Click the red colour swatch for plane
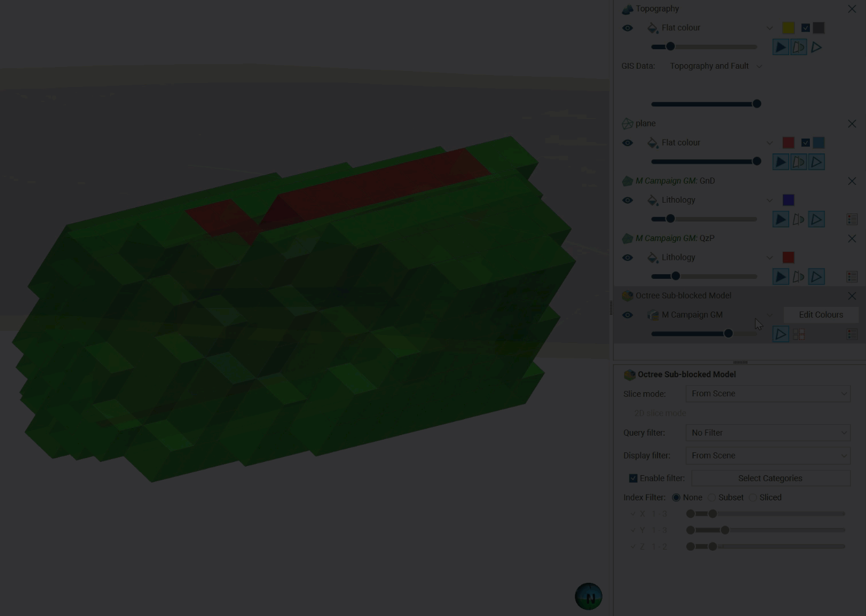 788,143
